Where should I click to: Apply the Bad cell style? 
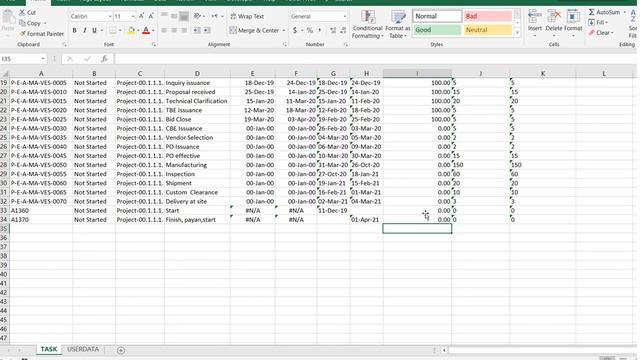[488, 16]
